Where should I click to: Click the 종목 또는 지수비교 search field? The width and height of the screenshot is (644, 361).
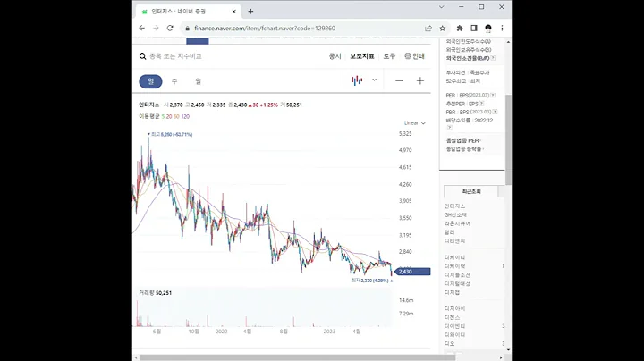coord(175,56)
